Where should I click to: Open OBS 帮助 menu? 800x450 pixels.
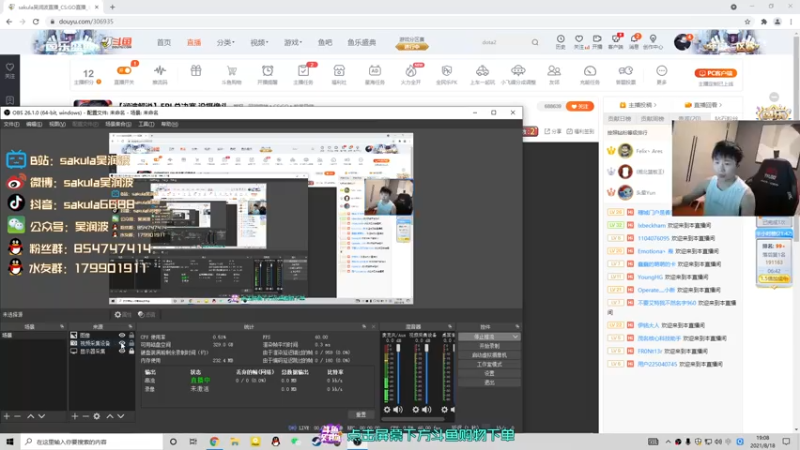(x=169, y=124)
